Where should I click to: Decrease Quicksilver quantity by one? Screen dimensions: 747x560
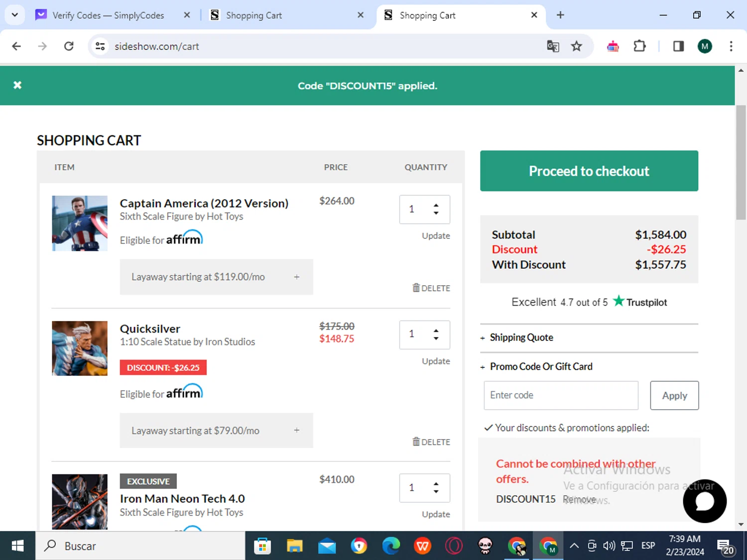point(436,338)
